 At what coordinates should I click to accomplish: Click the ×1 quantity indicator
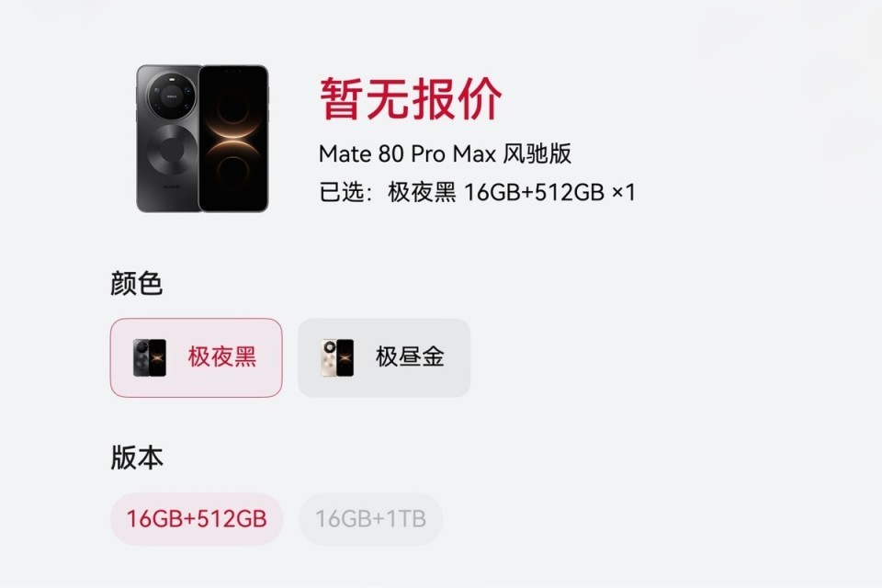click(x=623, y=192)
